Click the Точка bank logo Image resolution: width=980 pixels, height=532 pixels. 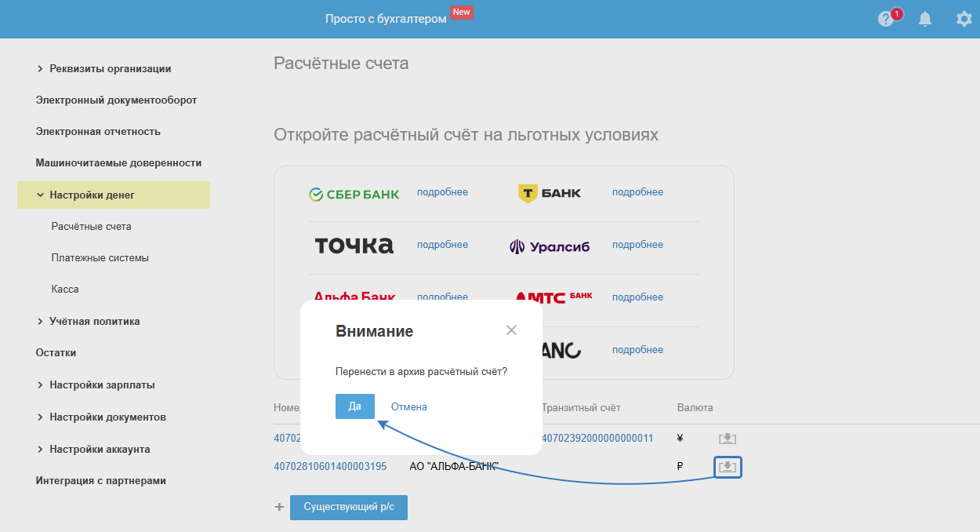click(x=354, y=246)
